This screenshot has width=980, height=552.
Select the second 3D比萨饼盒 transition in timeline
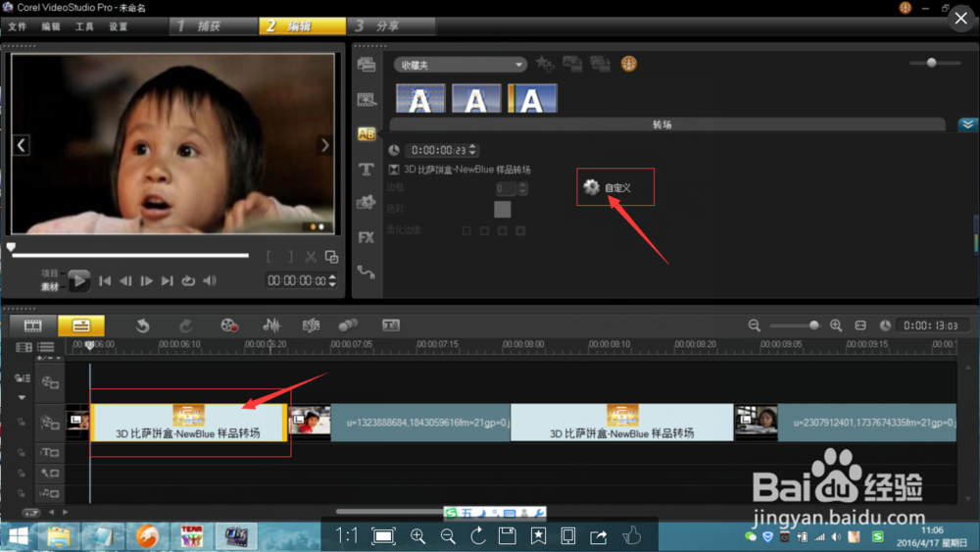point(622,423)
